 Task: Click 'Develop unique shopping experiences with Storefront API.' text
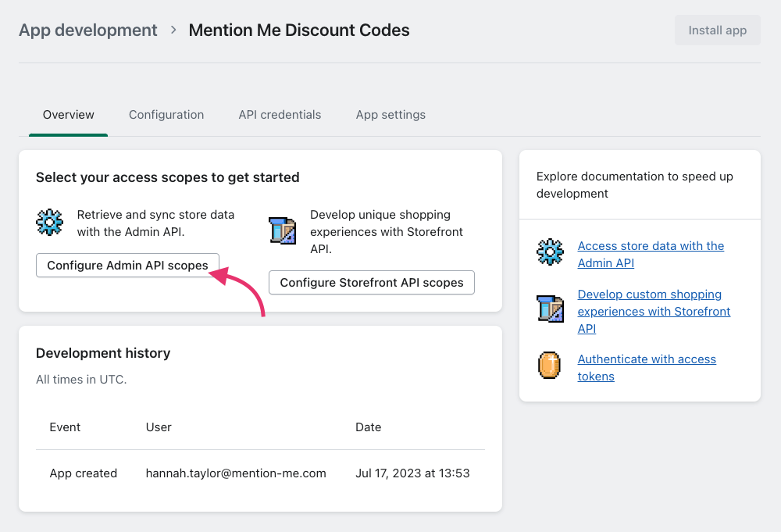pos(387,232)
